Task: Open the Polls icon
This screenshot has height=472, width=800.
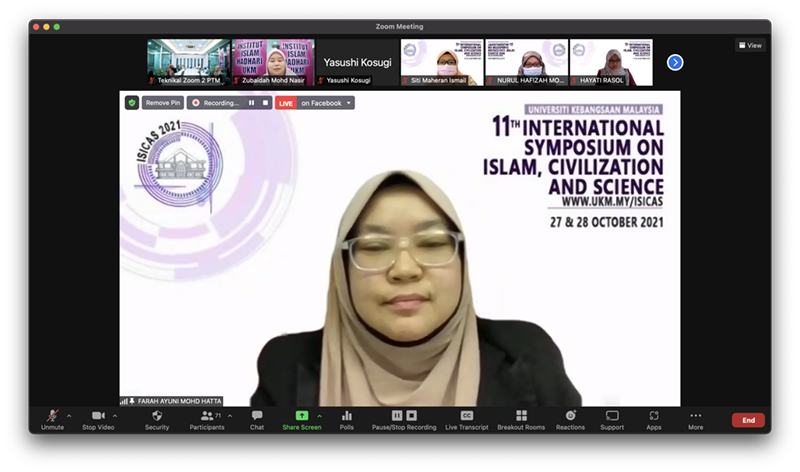Action: (x=347, y=416)
